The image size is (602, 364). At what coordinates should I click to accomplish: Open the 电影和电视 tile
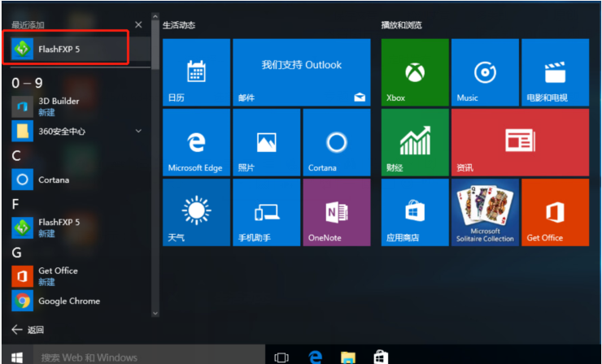pyautogui.click(x=555, y=72)
